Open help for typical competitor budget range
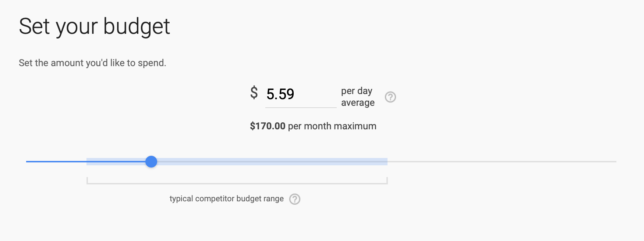The width and height of the screenshot is (644, 241). coord(294,199)
